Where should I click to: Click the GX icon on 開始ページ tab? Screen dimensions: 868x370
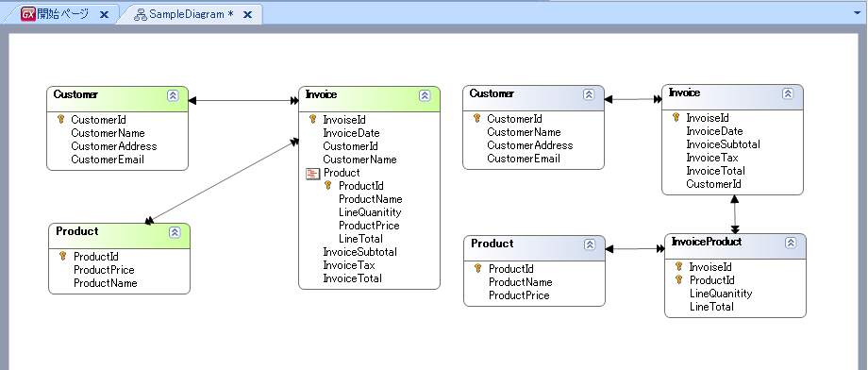click(28, 14)
